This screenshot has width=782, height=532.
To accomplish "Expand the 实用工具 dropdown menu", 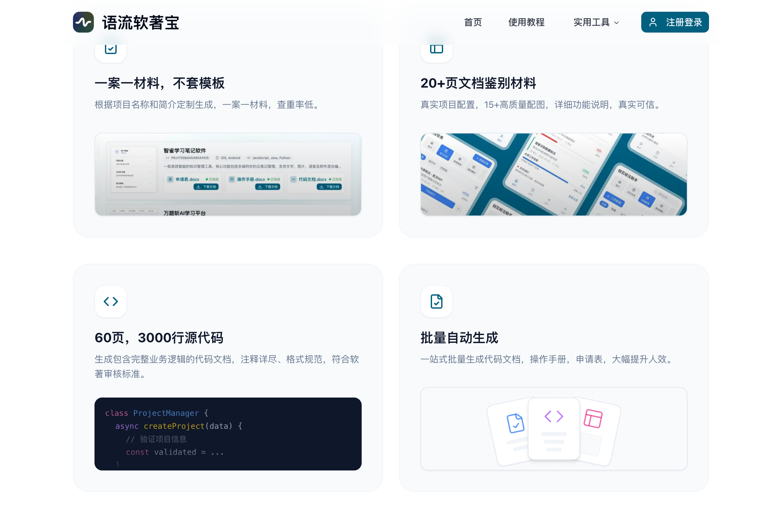I will tap(591, 22).
